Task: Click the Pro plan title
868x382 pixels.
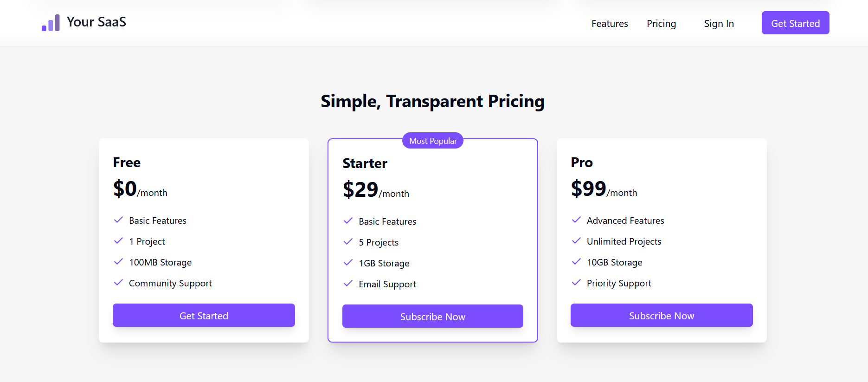Action: coord(581,162)
